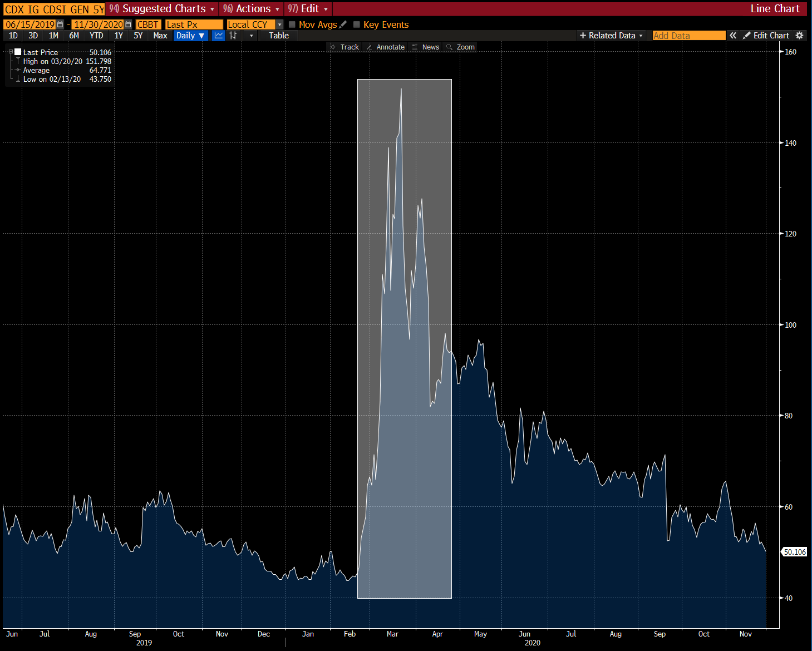Open the Suggested Charts dropdown
The image size is (812, 651).
pyautogui.click(x=162, y=9)
